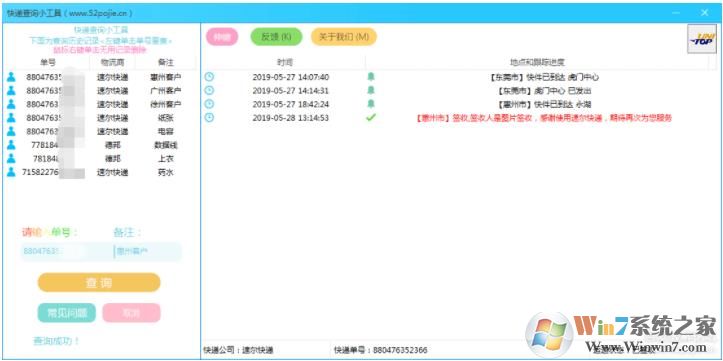Click the tracking number starting with 71582276
723x361 pixels.
53,173
